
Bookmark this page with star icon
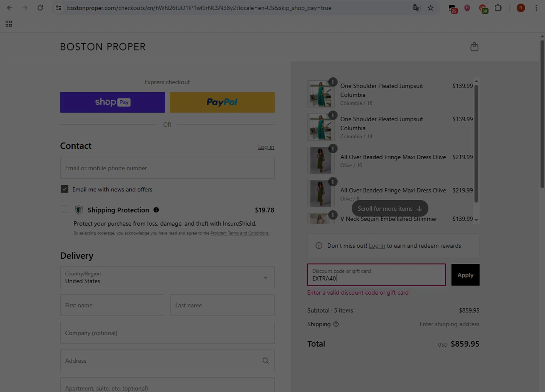431,8
